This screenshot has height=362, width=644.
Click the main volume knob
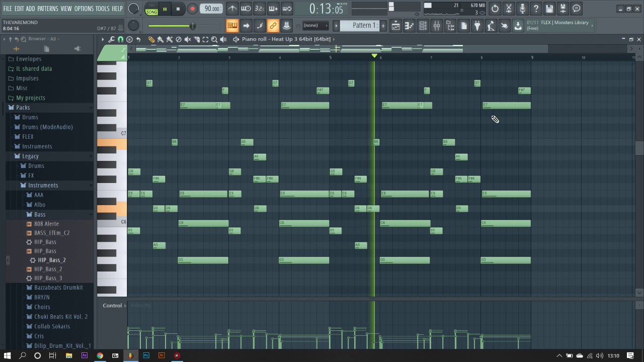point(134,9)
